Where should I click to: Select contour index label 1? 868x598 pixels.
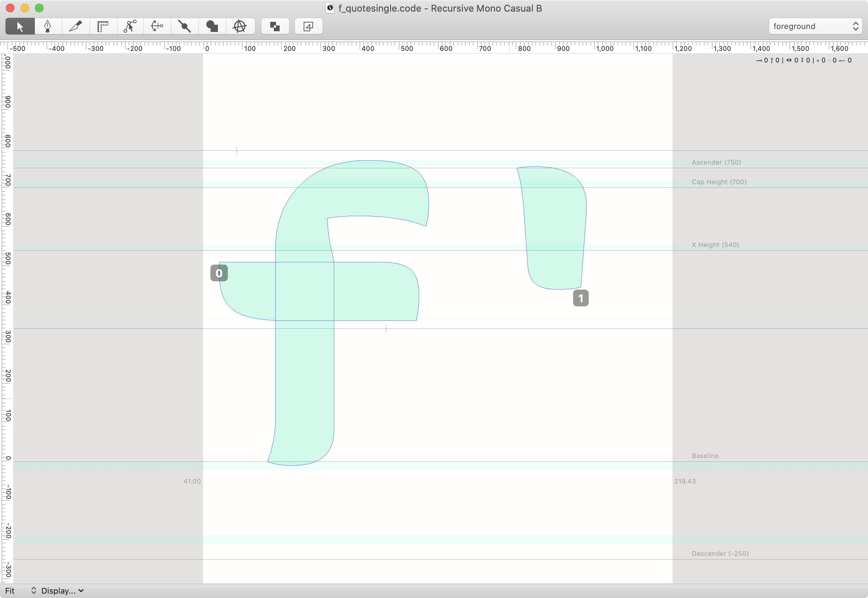580,298
